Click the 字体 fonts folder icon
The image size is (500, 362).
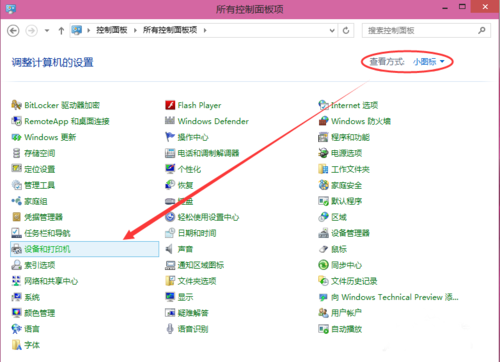[x=16, y=345]
